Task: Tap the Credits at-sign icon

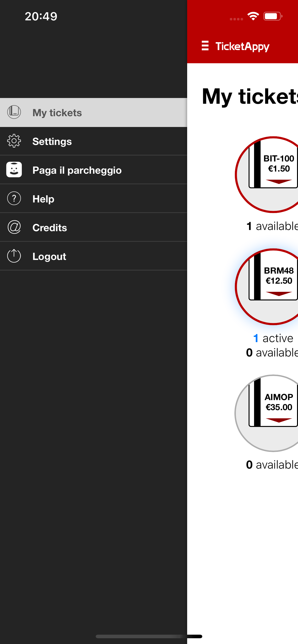Action: (x=14, y=227)
